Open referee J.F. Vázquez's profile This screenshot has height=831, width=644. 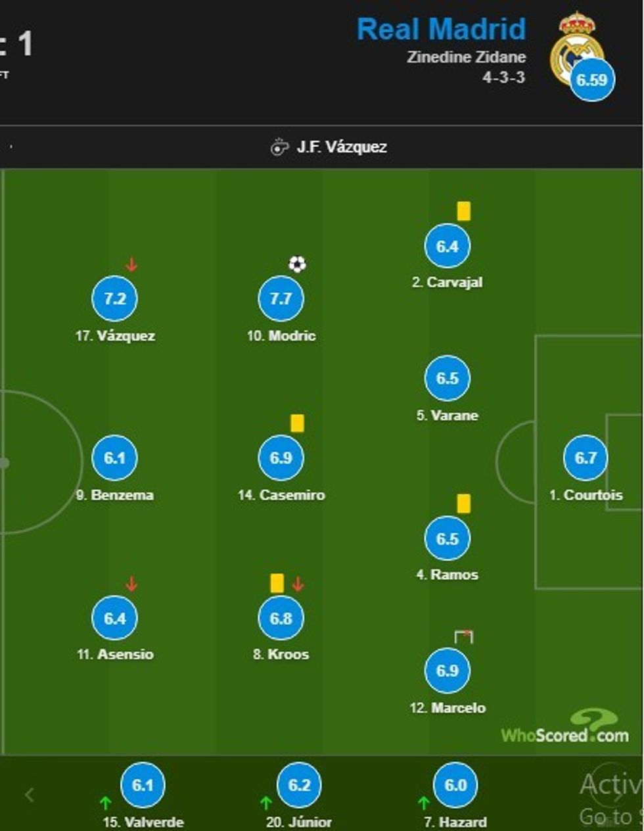point(341,147)
